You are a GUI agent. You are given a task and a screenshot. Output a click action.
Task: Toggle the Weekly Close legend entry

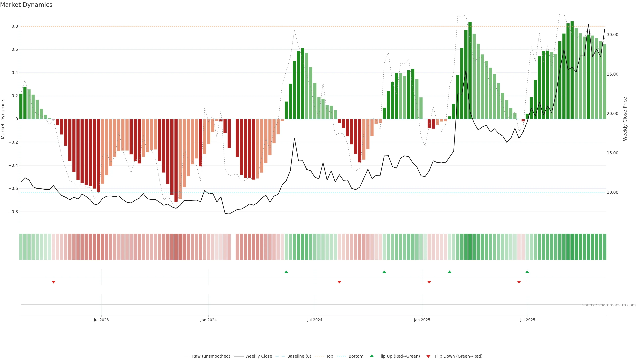(x=258, y=356)
